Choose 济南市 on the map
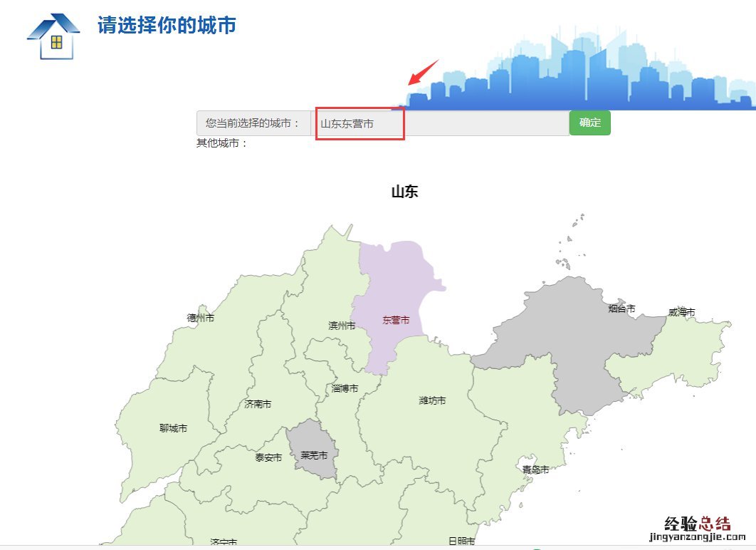Viewport: 756px width, 550px height. [x=258, y=404]
